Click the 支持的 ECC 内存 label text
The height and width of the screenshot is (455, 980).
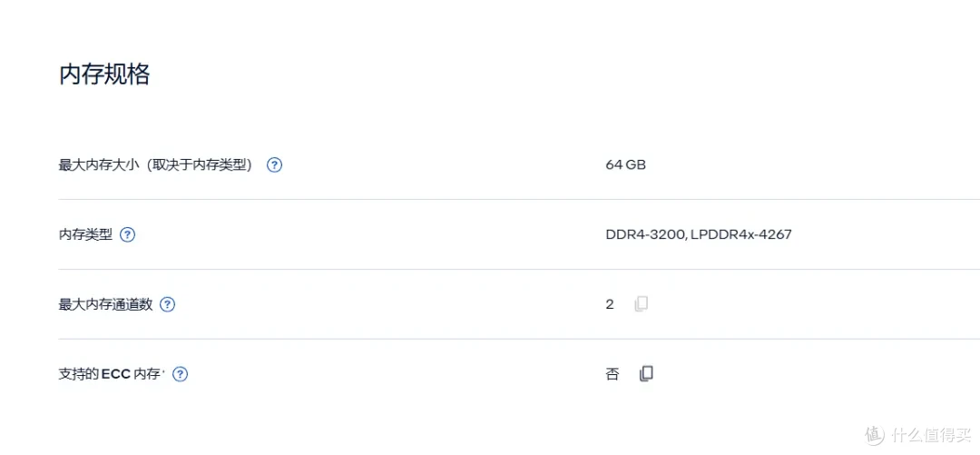tap(110, 374)
